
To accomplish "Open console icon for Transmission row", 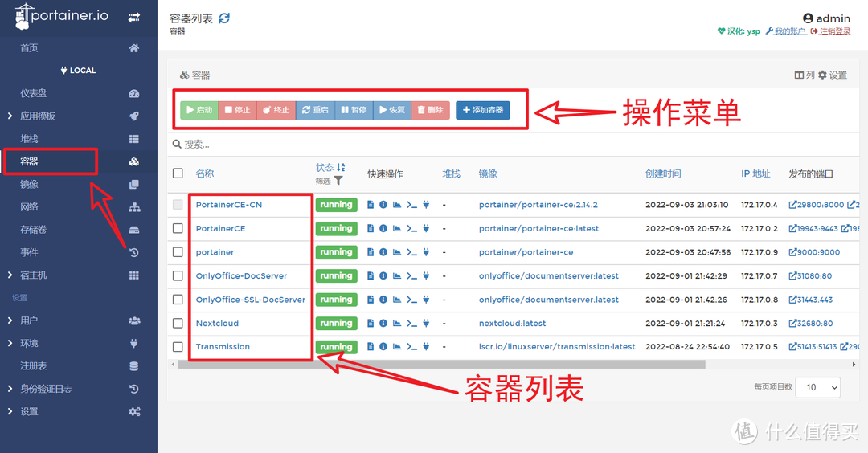I will (x=411, y=347).
